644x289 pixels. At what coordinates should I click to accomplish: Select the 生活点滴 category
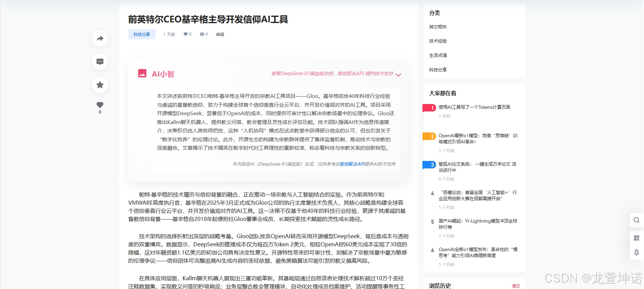[438, 55]
